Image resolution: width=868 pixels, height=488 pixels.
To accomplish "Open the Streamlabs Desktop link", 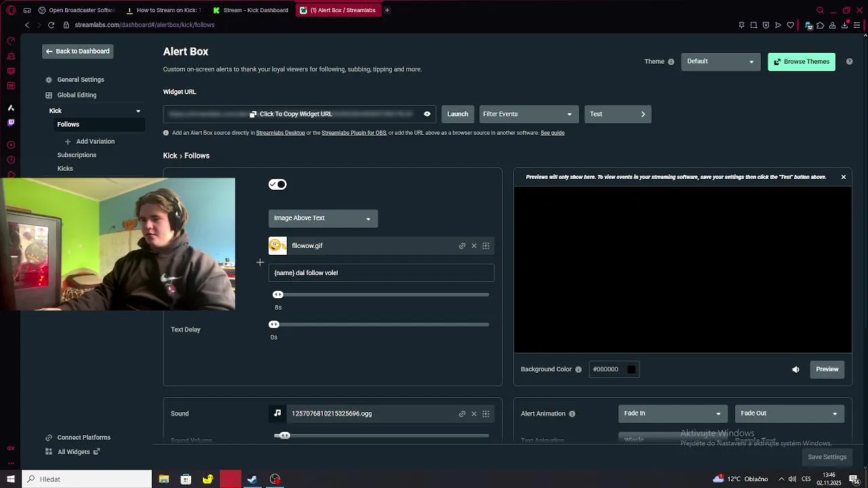I will (280, 133).
